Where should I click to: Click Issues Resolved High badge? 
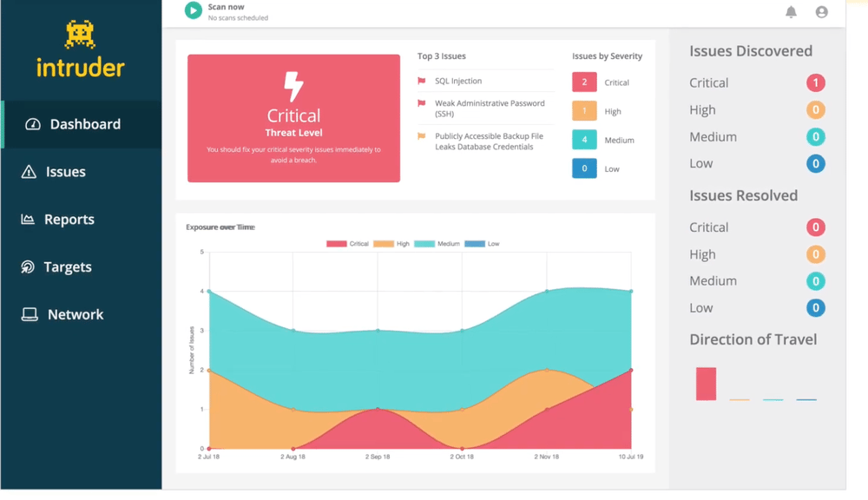815,254
